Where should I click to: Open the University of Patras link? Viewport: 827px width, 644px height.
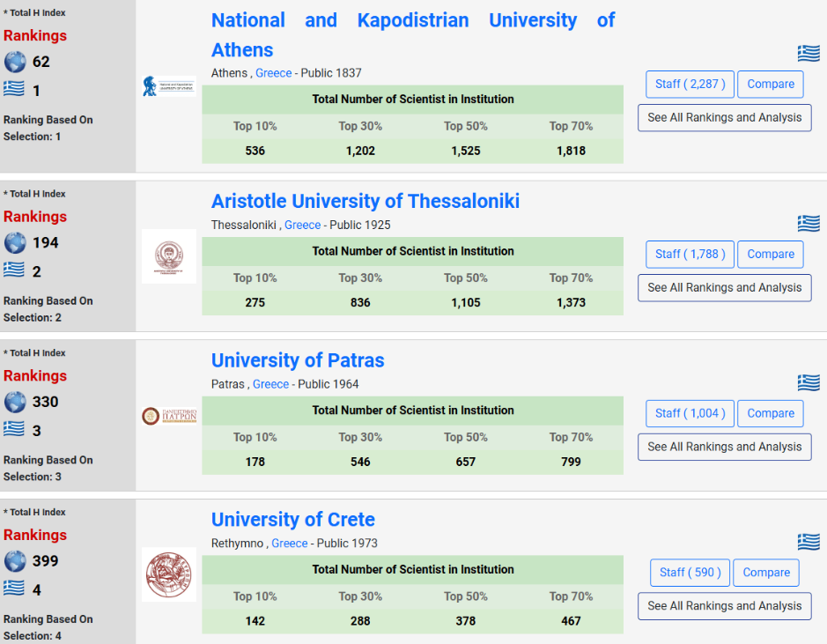coord(298,360)
